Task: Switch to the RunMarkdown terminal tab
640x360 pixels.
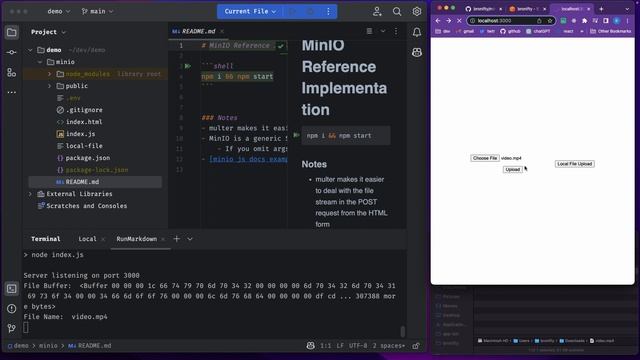Action: coord(136,239)
